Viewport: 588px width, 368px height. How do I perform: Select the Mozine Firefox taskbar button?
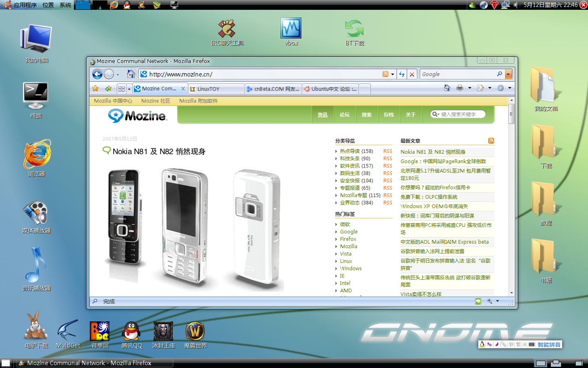[95, 363]
